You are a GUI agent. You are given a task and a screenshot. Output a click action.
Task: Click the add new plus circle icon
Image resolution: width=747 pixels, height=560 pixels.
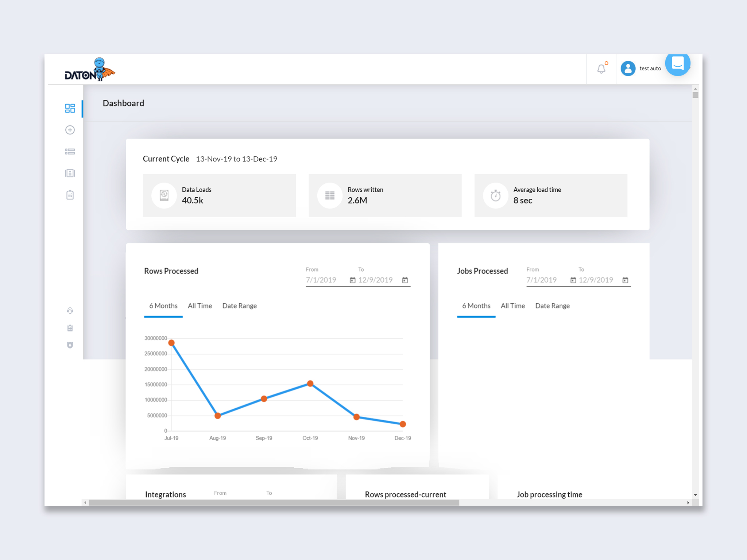[70, 130]
